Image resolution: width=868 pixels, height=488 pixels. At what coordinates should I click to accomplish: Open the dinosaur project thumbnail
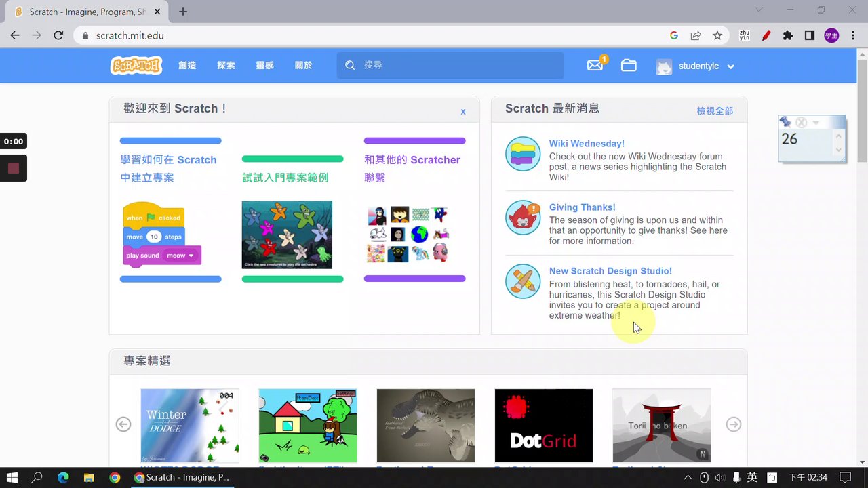pos(426,426)
